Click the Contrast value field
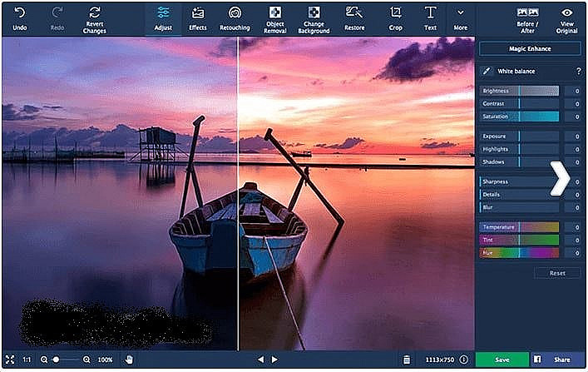This screenshot has height=372, width=588. click(573, 103)
